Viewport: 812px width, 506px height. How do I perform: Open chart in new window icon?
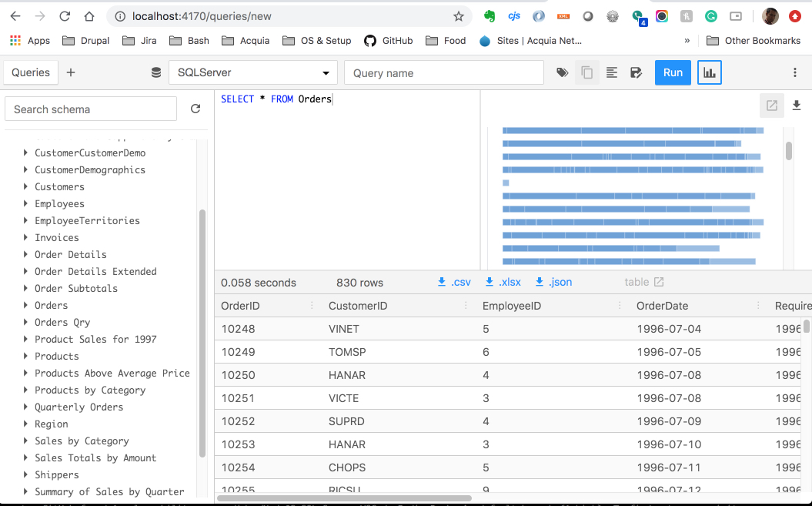[x=772, y=106]
